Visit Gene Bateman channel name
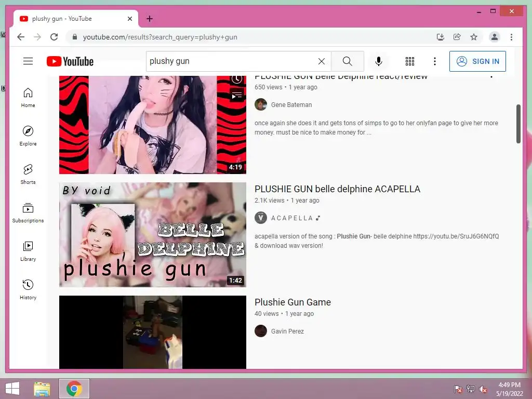 point(291,105)
